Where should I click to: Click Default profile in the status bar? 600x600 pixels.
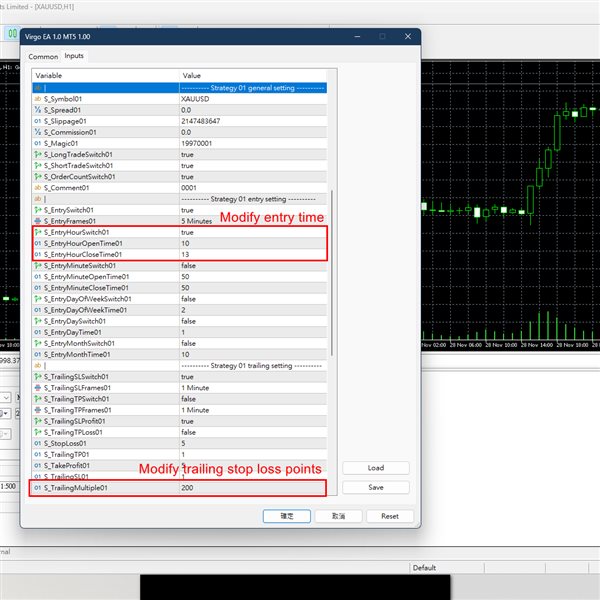(x=424, y=567)
